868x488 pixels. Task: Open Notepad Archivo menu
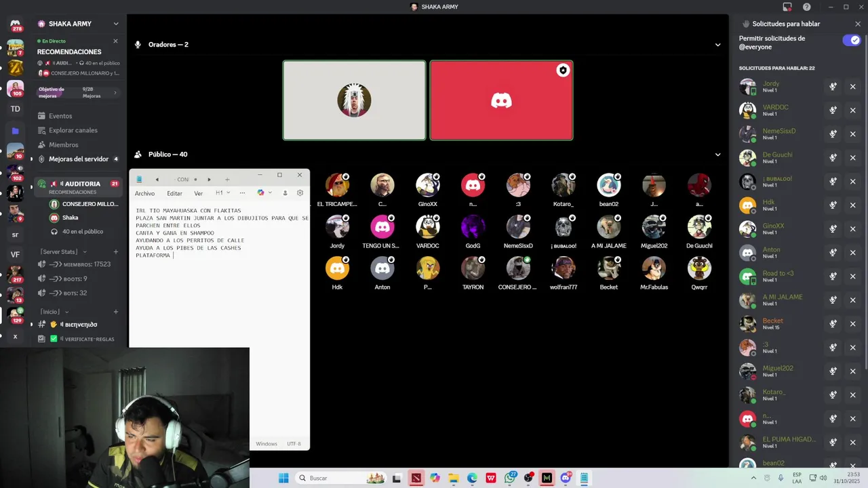coord(144,193)
